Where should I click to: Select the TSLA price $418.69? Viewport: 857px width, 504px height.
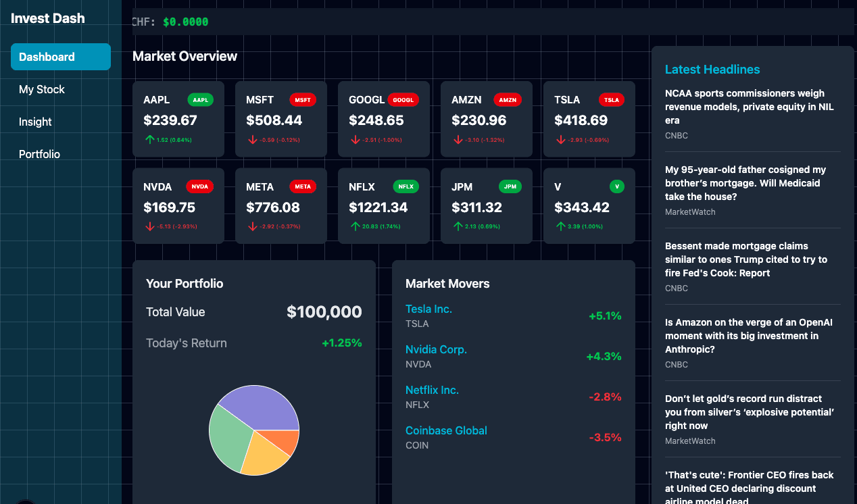[581, 120]
